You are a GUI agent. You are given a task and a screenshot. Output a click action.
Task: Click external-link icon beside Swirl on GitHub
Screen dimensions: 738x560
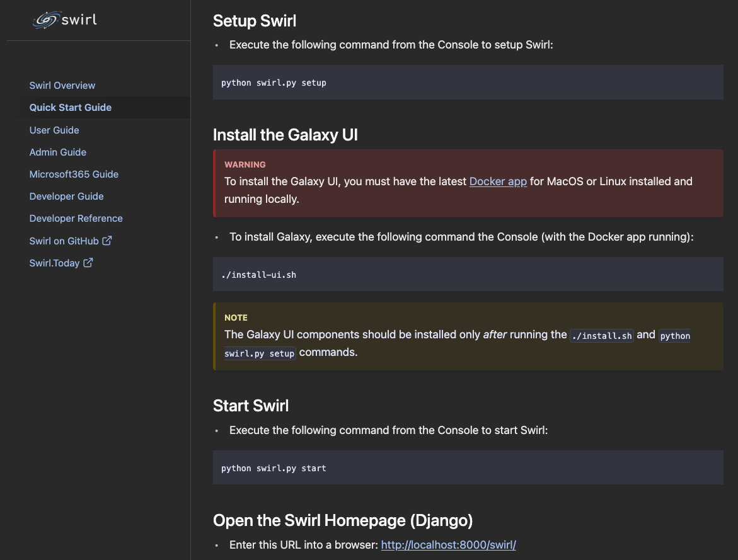107,240
